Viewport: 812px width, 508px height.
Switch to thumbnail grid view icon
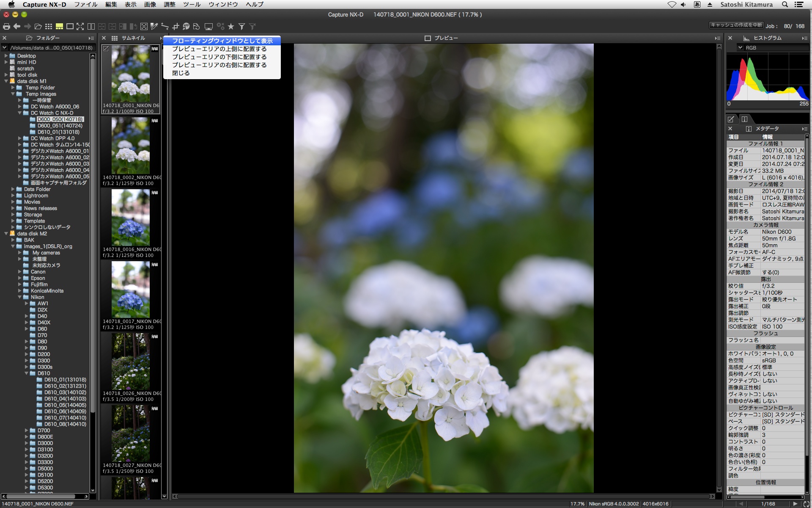(x=49, y=26)
